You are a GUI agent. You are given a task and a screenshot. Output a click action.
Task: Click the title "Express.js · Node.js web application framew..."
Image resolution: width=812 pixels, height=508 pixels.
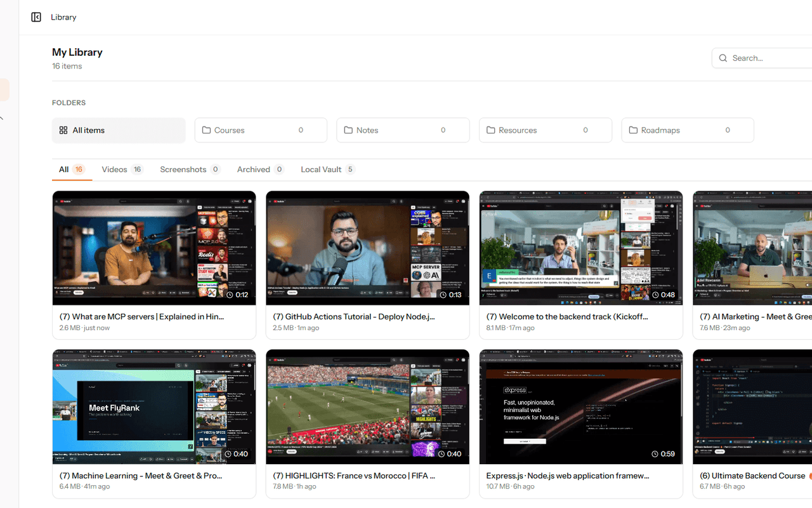pos(568,476)
